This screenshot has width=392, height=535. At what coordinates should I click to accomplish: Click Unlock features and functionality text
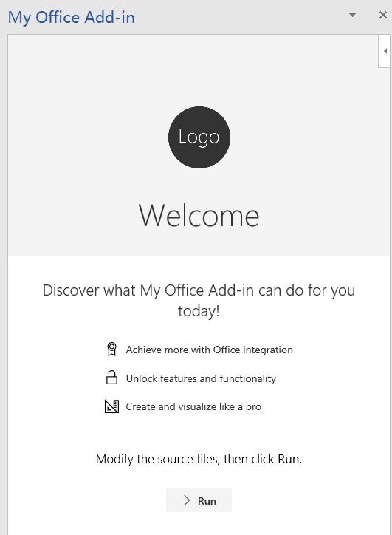pos(201,378)
